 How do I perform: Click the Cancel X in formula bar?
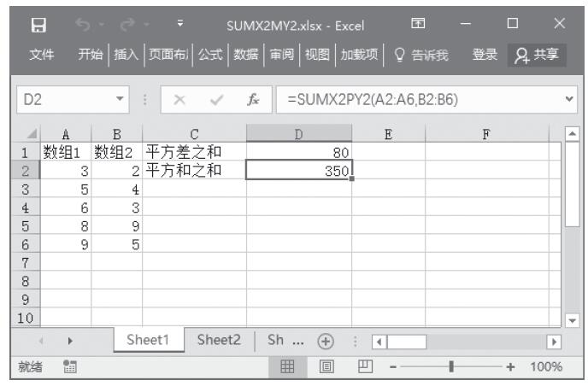[x=180, y=99]
